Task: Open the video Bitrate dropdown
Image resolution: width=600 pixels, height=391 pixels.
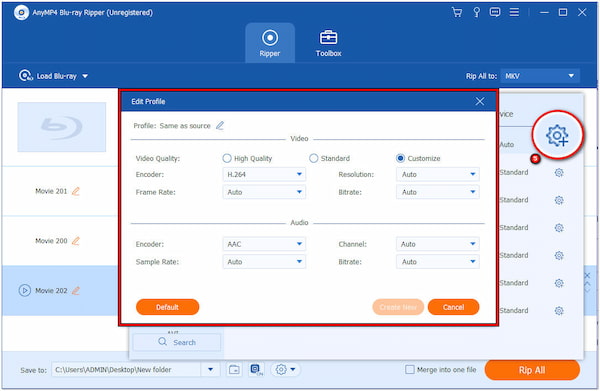Action: tap(438, 192)
